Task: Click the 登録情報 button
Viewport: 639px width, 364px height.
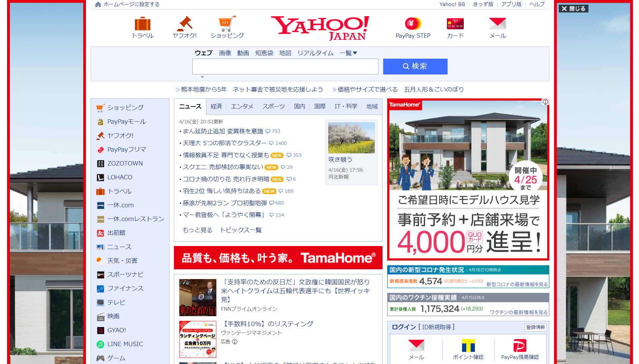Action: (x=536, y=327)
